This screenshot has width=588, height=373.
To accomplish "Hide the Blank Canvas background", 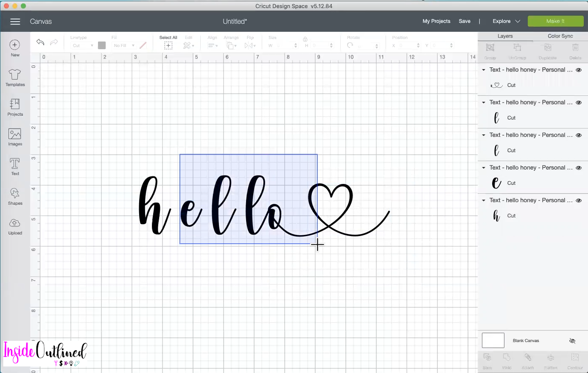I will [x=572, y=340].
